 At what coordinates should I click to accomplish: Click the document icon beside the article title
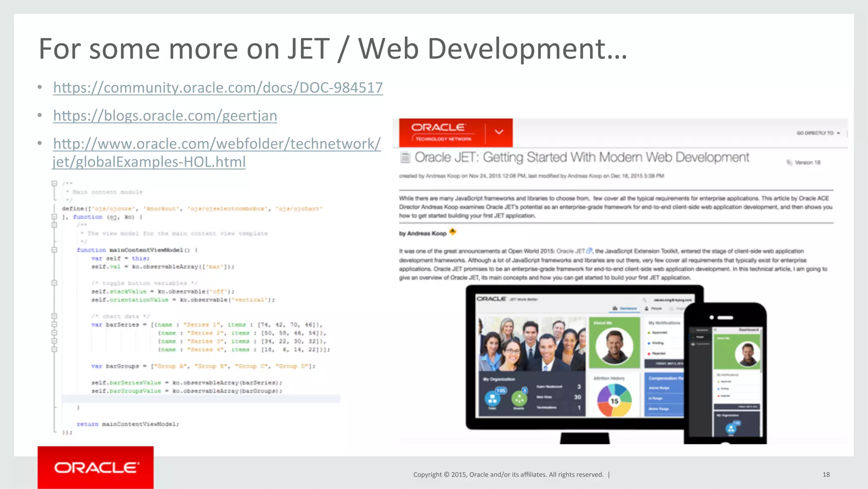point(406,157)
